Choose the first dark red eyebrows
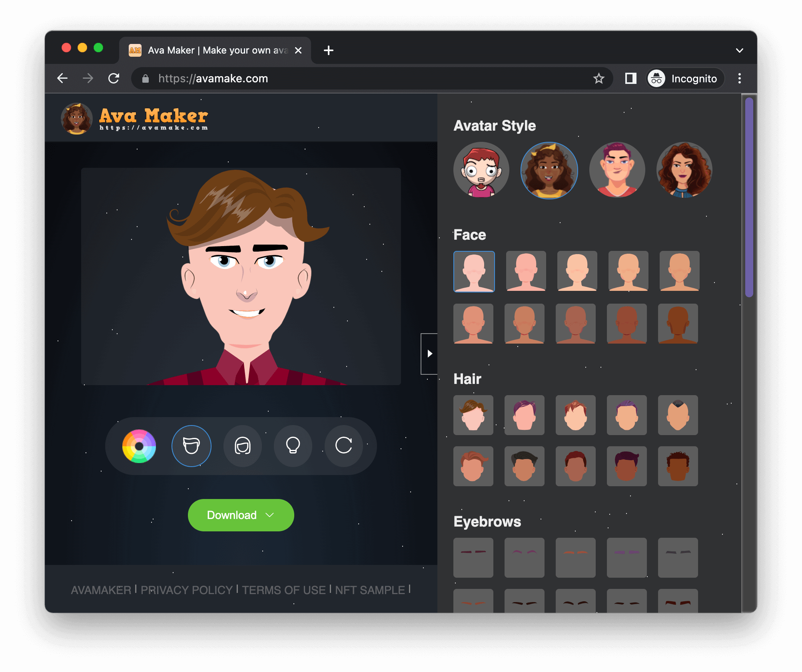802x672 pixels. coord(473,558)
